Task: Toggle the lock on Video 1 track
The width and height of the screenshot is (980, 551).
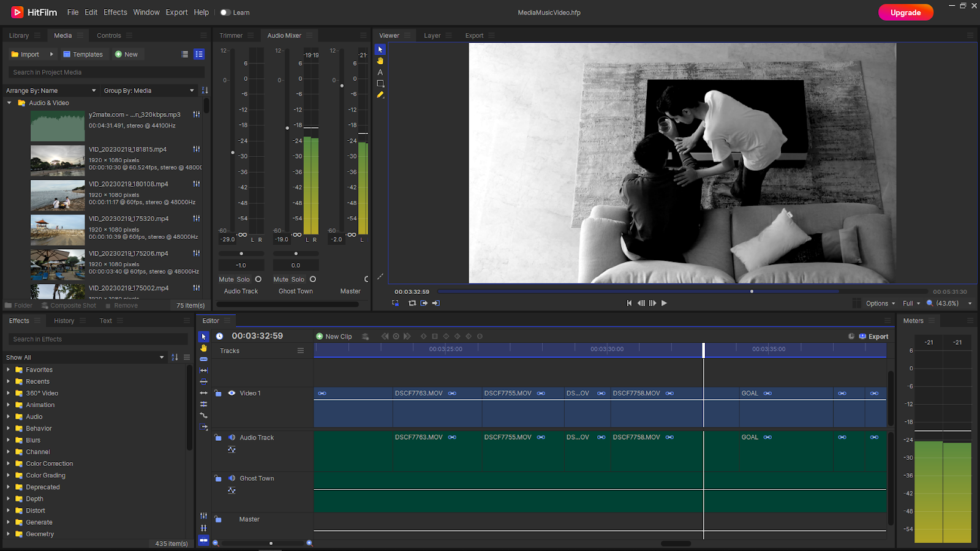Action: pos(218,393)
